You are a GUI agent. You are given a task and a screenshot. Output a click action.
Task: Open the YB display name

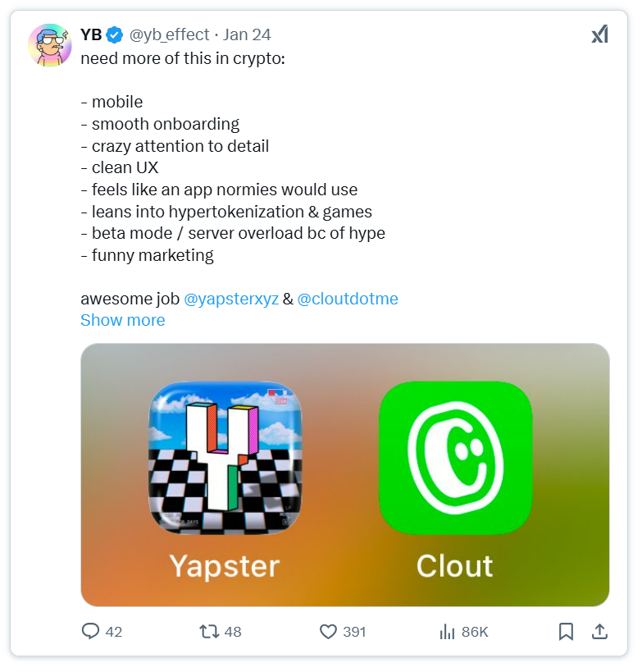click(x=91, y=34)
